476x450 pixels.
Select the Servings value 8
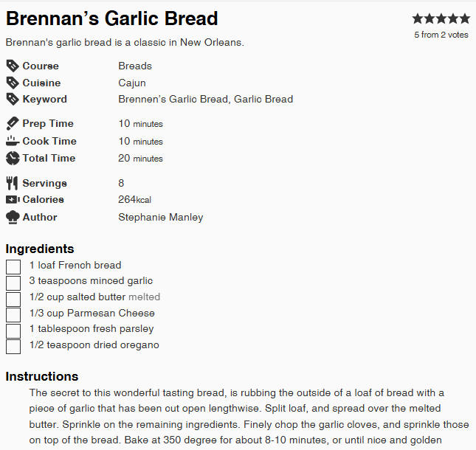(121, 183)
